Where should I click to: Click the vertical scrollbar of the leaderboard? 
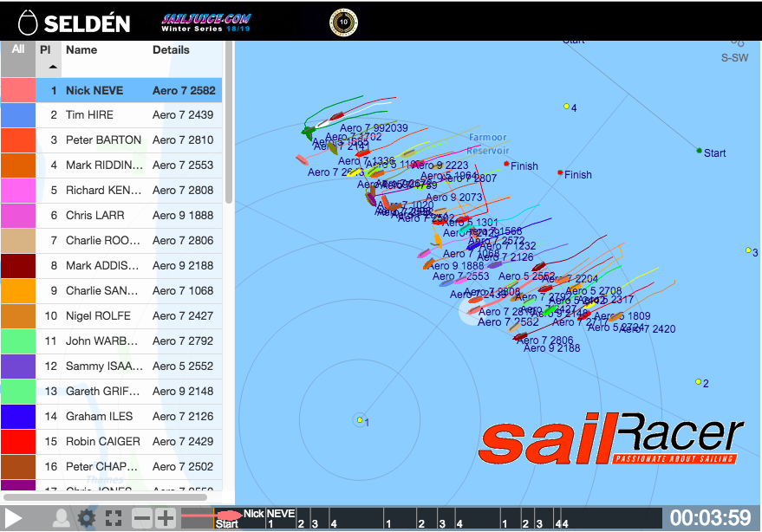[228, 122]
